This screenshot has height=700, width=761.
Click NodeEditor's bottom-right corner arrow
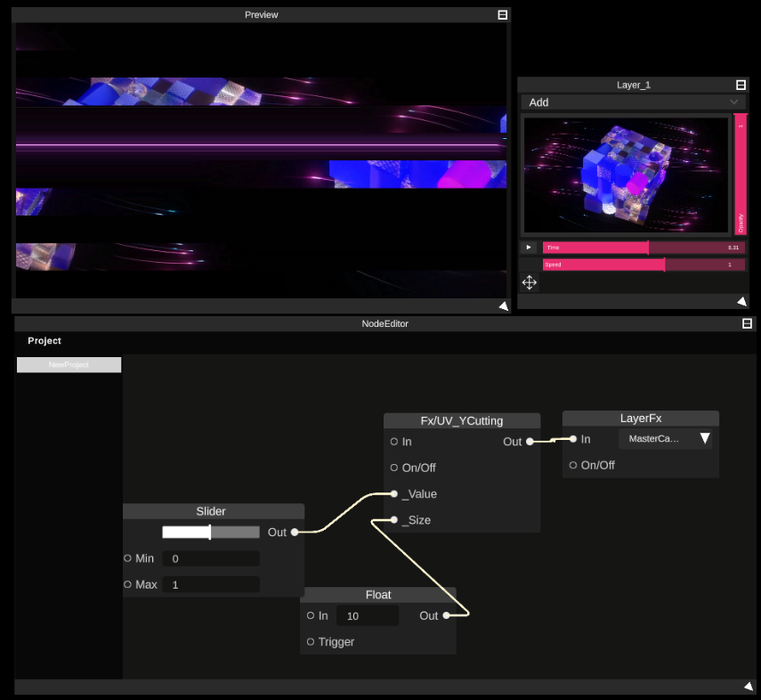tap(748, 686)
